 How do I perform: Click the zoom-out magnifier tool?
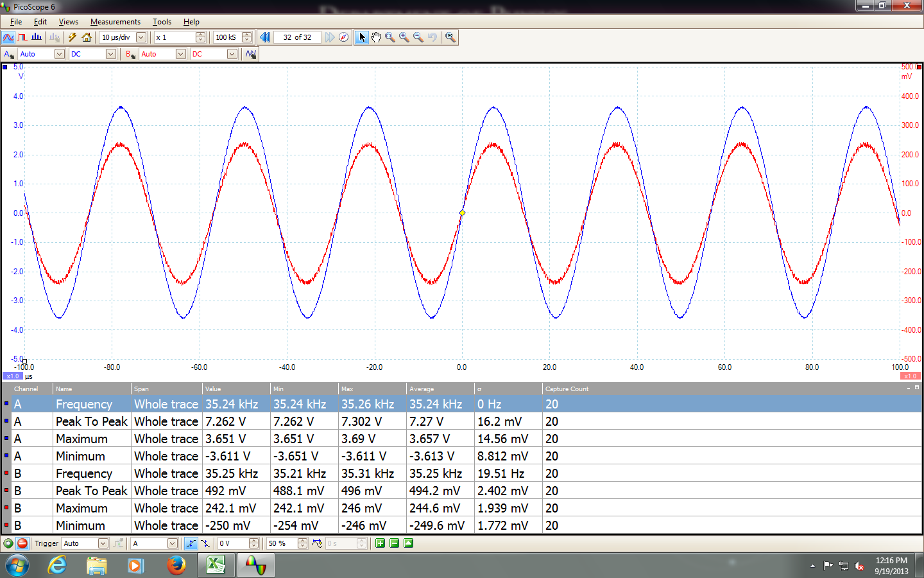point(418,37)
